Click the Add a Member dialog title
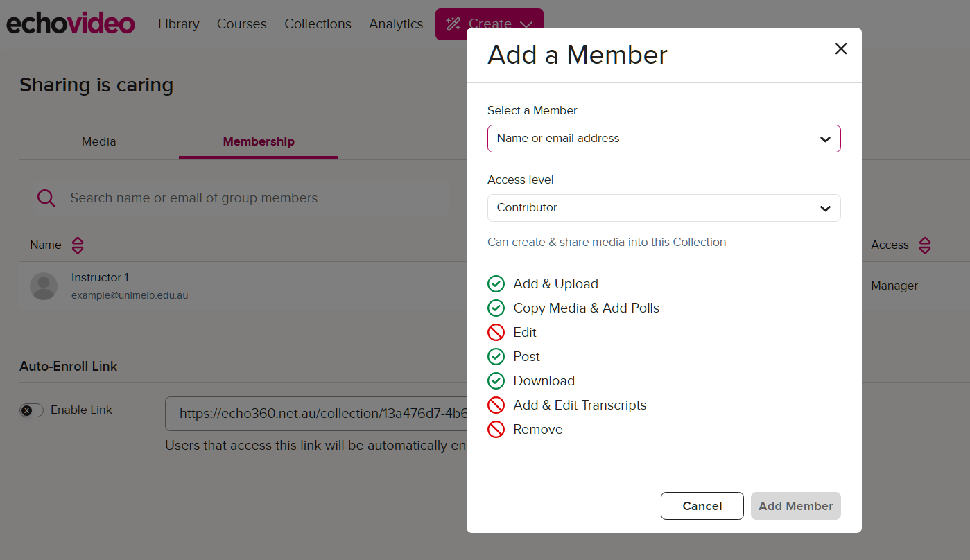 click(578, 55)
